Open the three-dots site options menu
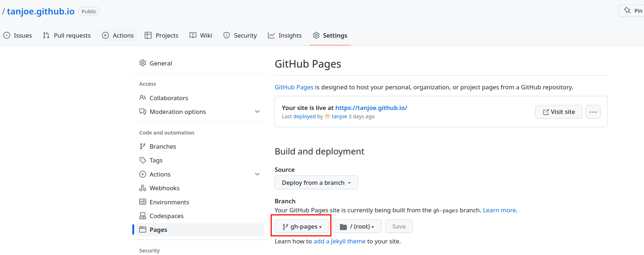644x255 pixels. coord(593,112)
